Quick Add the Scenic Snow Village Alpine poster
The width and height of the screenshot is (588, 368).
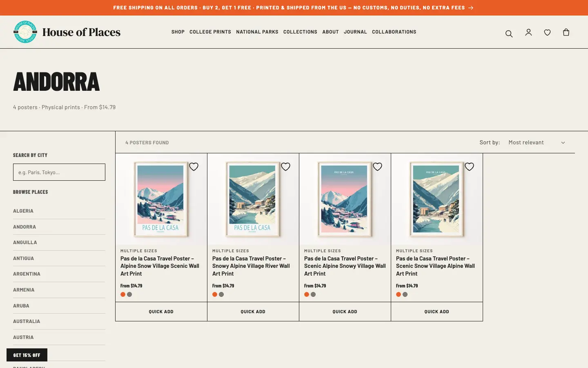click(437, 312)
